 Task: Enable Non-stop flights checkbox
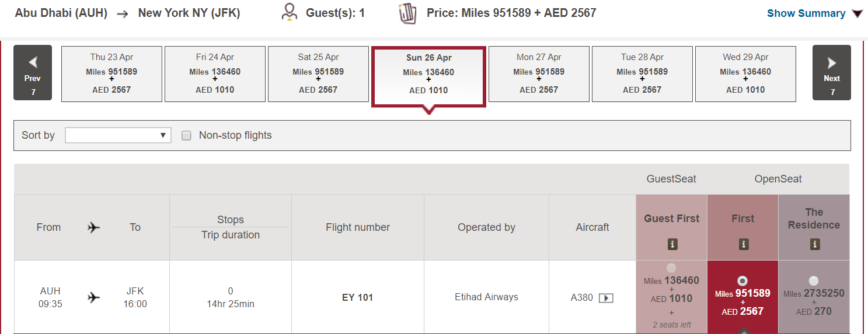187,135
